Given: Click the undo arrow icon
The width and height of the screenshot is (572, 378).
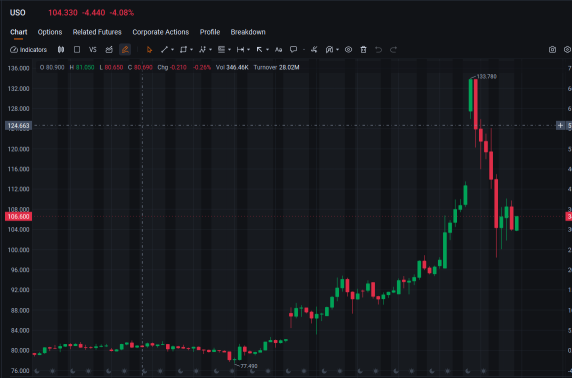Looking at the screenshot, I should point(378,50).
